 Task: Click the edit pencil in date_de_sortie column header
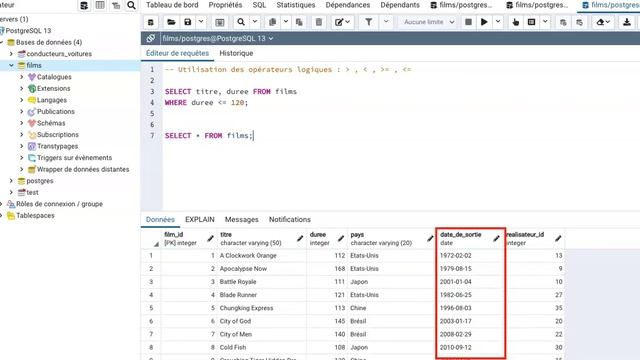496,238
